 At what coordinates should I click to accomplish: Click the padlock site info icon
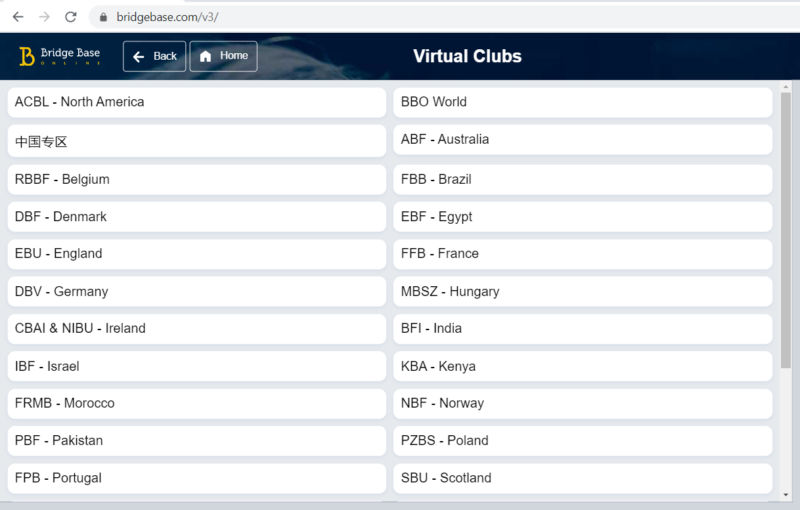104,17
